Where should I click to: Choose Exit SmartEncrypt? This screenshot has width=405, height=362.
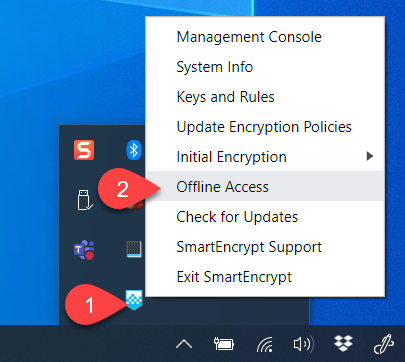265,277
